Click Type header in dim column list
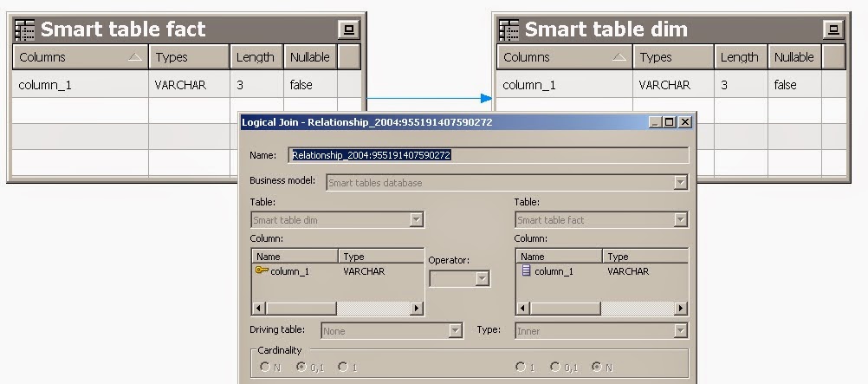Image resolution: width=868 pixels, height=384 pixels. (x=381, y=257)
